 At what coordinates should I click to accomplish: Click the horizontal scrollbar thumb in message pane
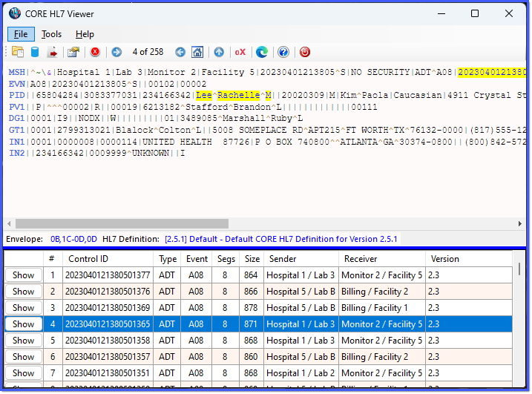pyautogui.click(x=122, y=223)
